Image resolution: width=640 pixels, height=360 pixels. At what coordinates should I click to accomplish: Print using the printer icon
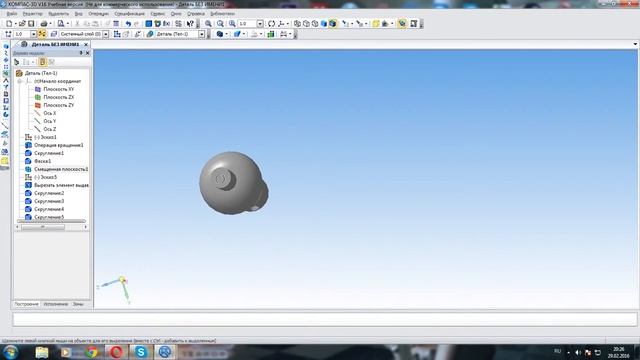44,24
